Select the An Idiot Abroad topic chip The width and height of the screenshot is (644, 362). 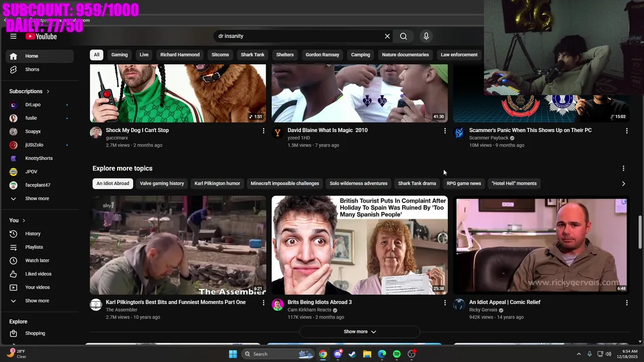click(x=113, y=184)
